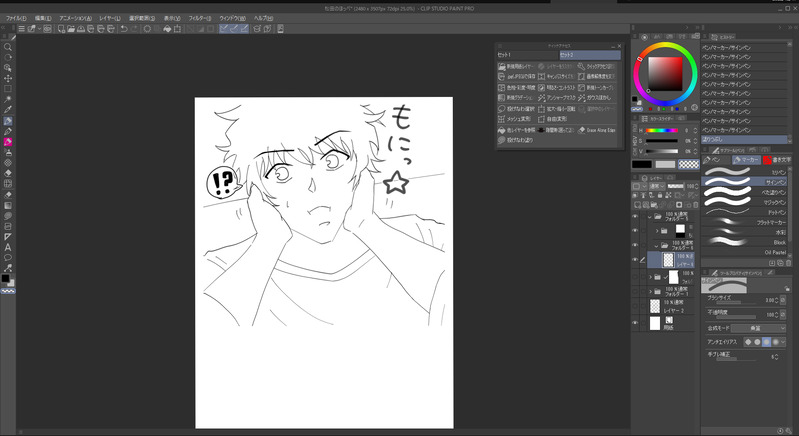This screenshot has height=436, width=799.
Task: Click Erase Along Edge in Quick Access
Action: [x=597, y=130]
